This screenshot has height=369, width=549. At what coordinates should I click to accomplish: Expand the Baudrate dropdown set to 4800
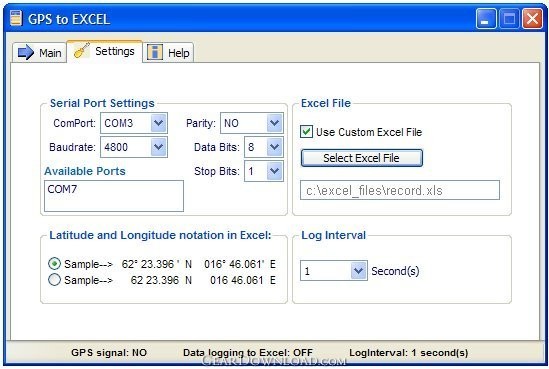tap(158, 147)
